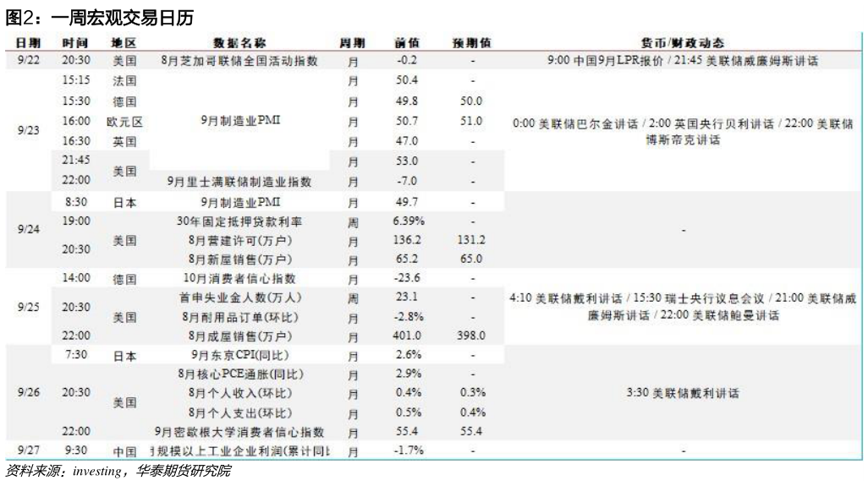The image size is (868, 486).
Task: Click the 9月密歇根大学消费者信心指数 entry
Action: (240, 432)
